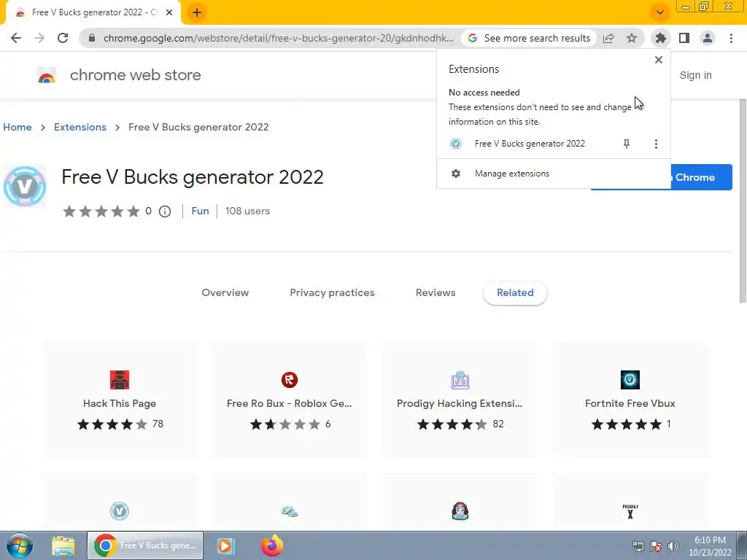
Task: Click the Free V Bucks extension logo
Action: [25, 186]
